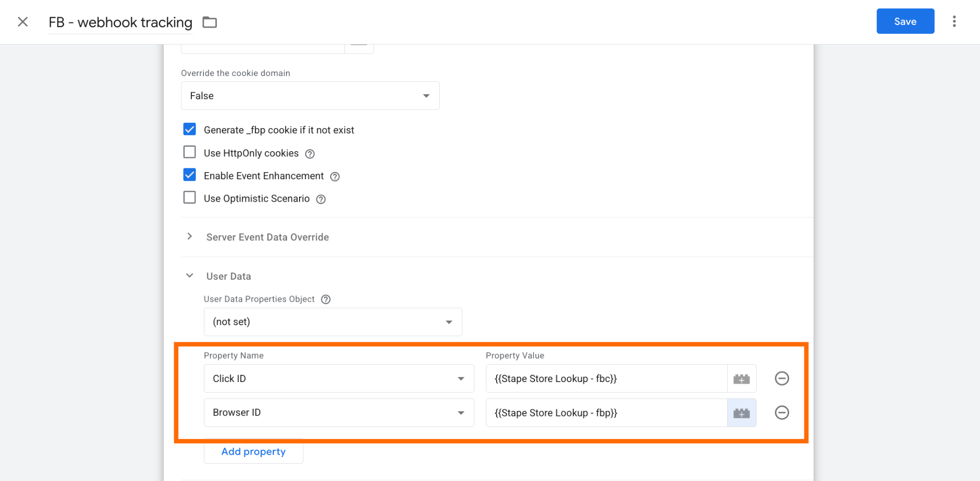Open the three-dot more options menu

point(954,22)
